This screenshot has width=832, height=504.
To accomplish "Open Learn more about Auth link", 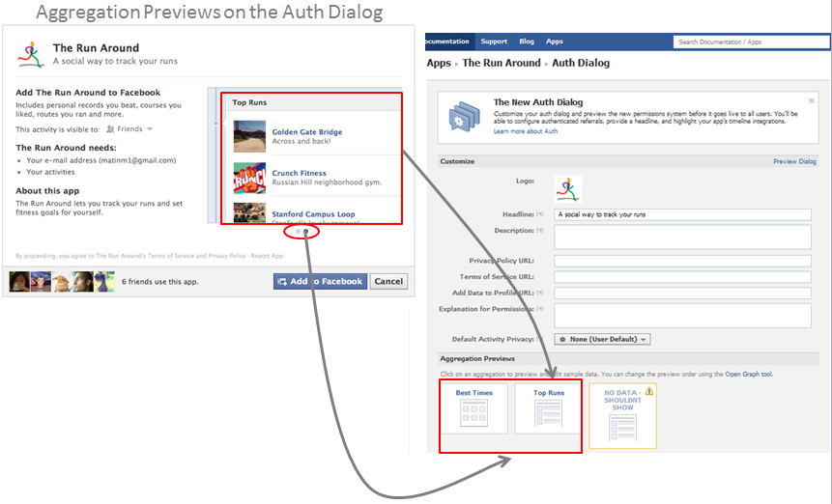I will tap(526, 131).
